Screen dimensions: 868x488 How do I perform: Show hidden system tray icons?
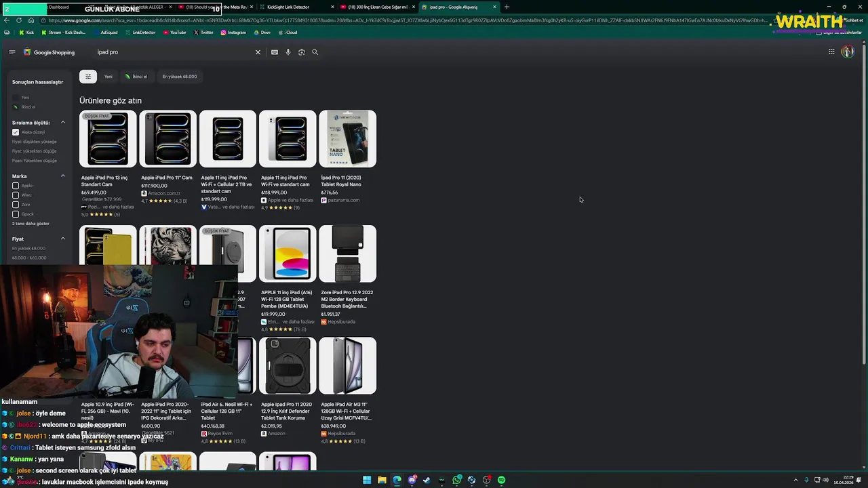(796, 480)
